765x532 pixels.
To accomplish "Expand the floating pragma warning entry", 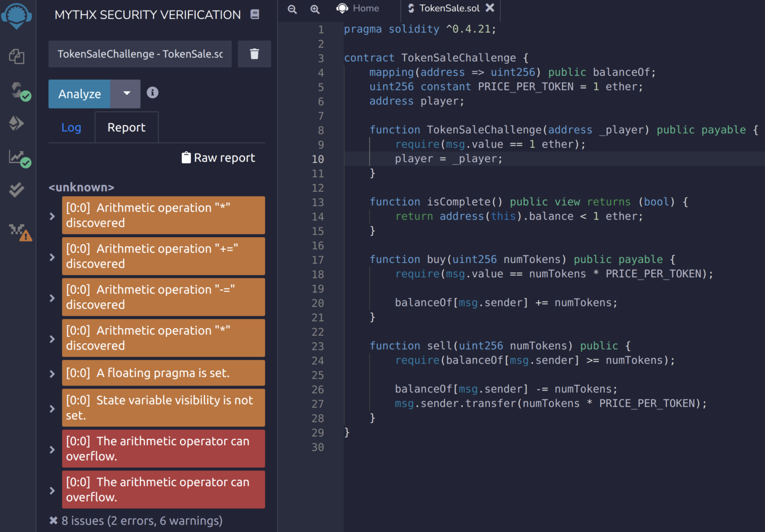I will click(52, 373).
